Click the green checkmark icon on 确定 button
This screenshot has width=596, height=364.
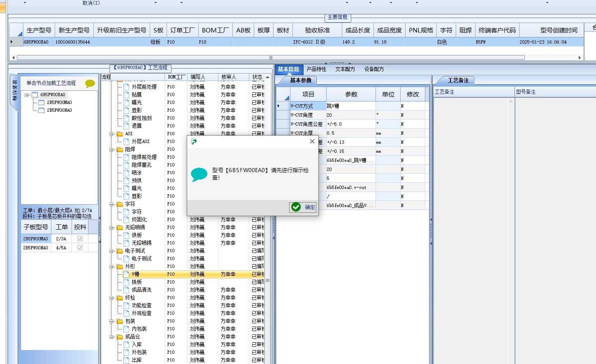coord(296,207)
